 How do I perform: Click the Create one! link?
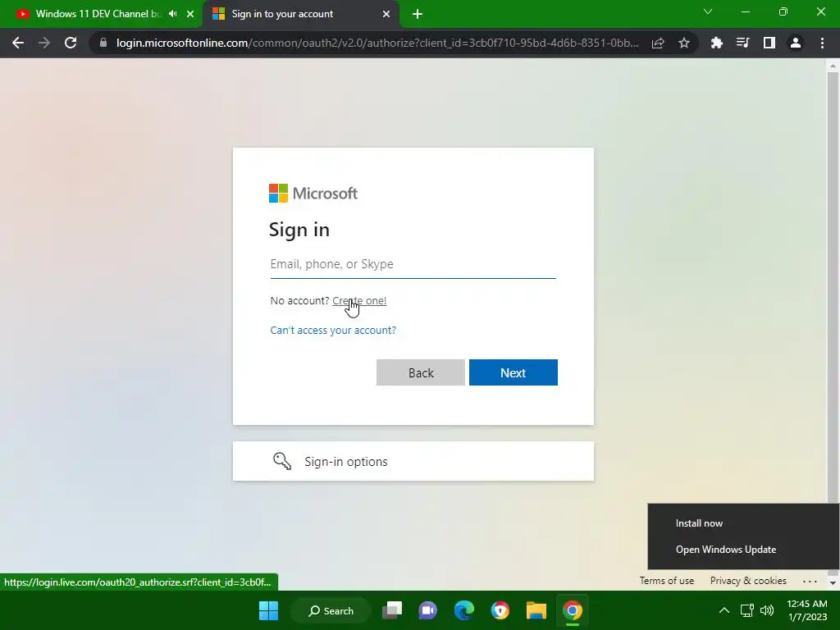click(x=359, y=300)
